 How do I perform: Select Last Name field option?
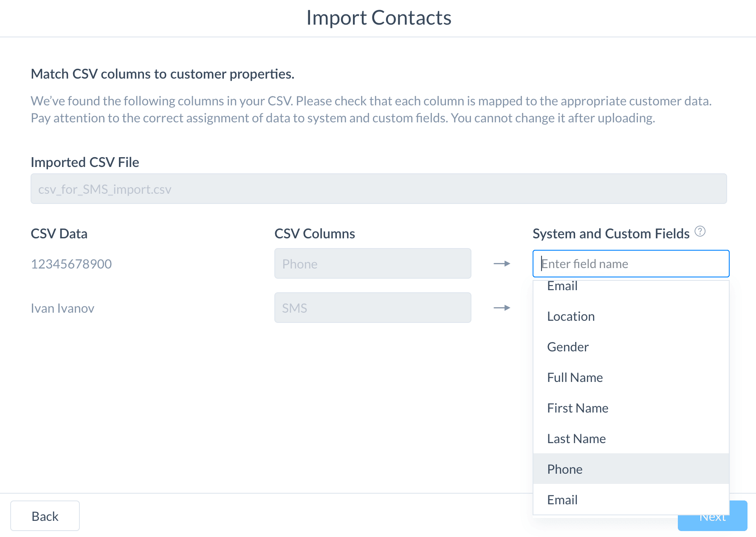pyautogui.click(x=631, y=439)
